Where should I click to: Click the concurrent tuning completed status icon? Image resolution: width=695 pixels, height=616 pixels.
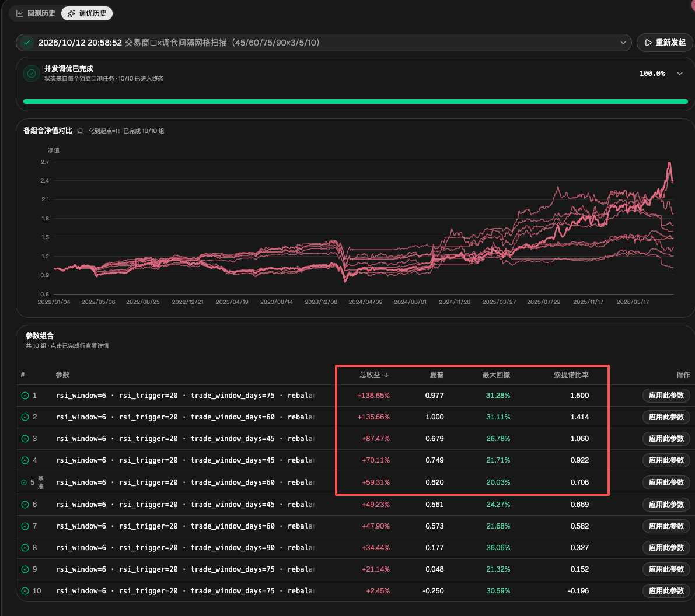point(32,73)
